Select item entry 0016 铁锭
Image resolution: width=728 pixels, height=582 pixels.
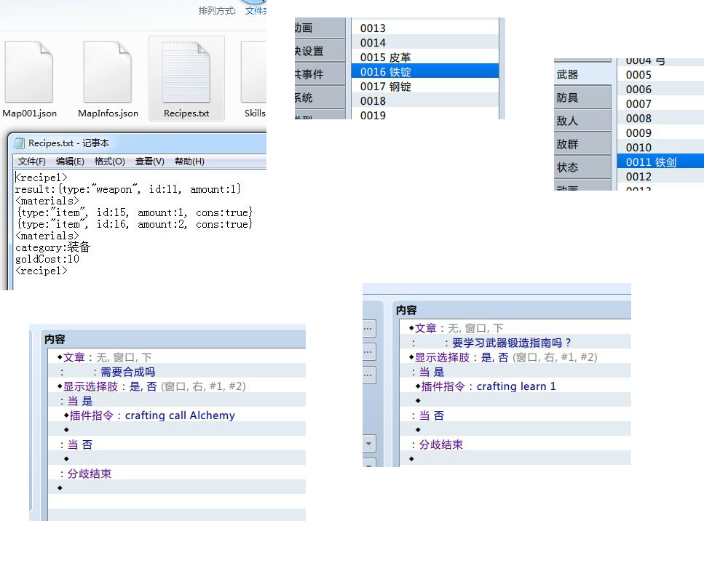click(425, 71)
